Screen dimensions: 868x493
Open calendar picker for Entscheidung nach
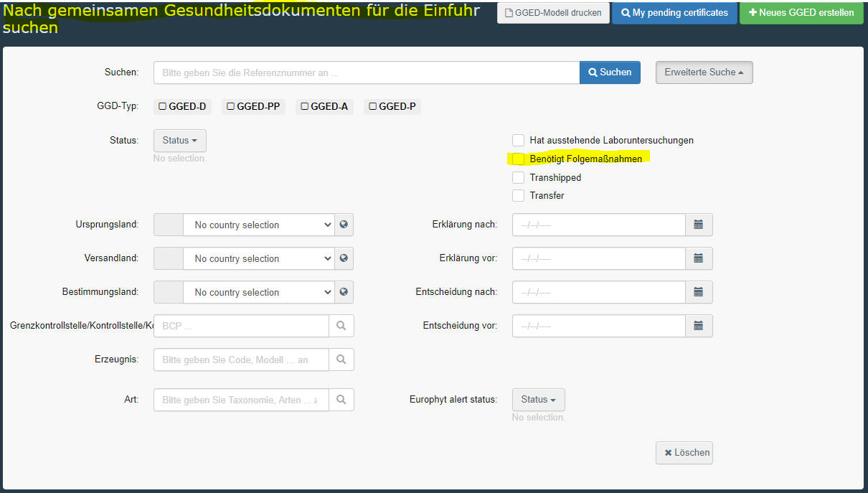point(699,292)
